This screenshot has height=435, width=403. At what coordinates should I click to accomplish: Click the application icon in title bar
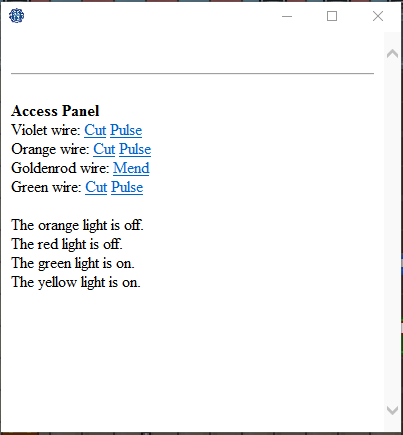(16, 16)
